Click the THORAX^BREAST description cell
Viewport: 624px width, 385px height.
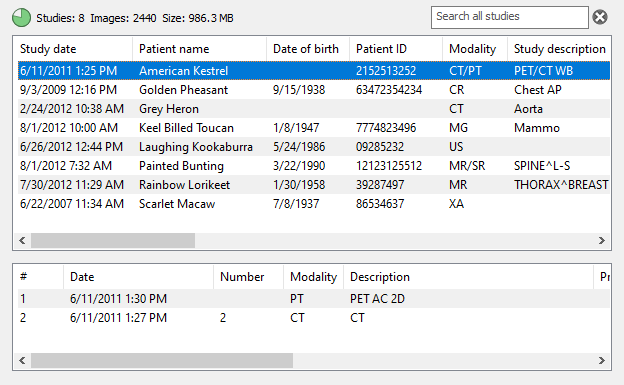(561, 185)
